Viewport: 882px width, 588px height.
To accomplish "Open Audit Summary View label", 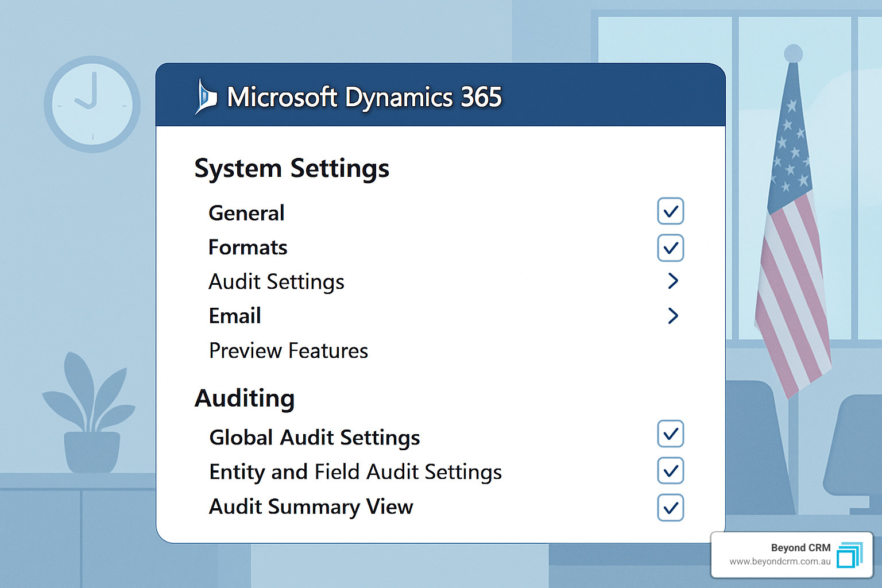I will click(311, 507).
